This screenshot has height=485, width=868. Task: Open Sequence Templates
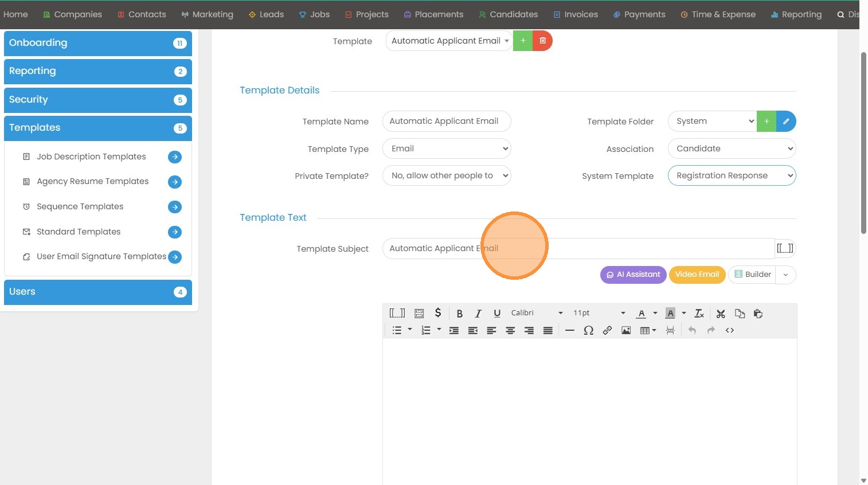[80, 206]
